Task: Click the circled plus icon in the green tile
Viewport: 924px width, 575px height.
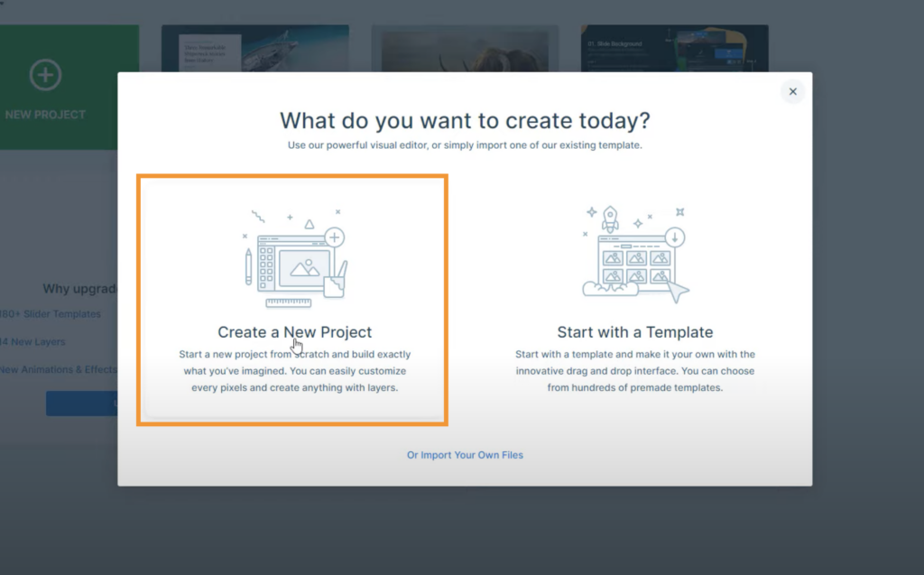Action: (45, 75)
